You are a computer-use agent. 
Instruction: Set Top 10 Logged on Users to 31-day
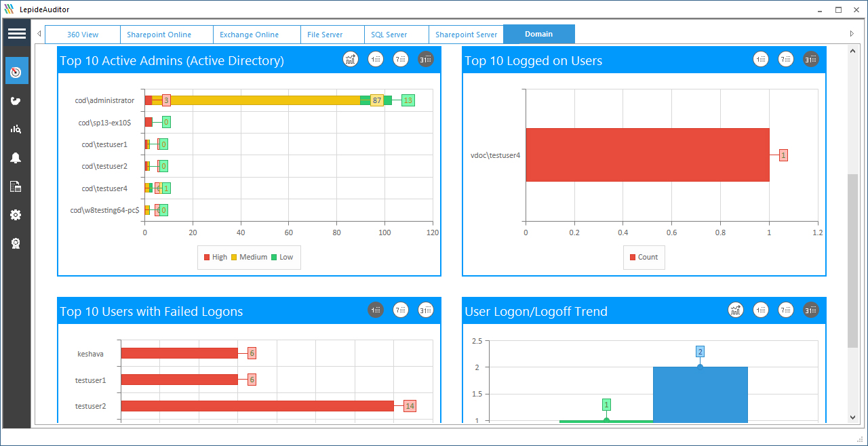(811, 60)
